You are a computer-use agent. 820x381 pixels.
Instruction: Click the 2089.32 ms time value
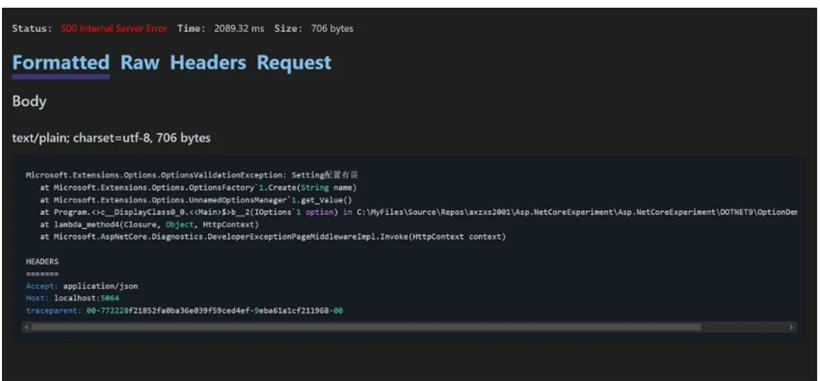tap(239, 28)
